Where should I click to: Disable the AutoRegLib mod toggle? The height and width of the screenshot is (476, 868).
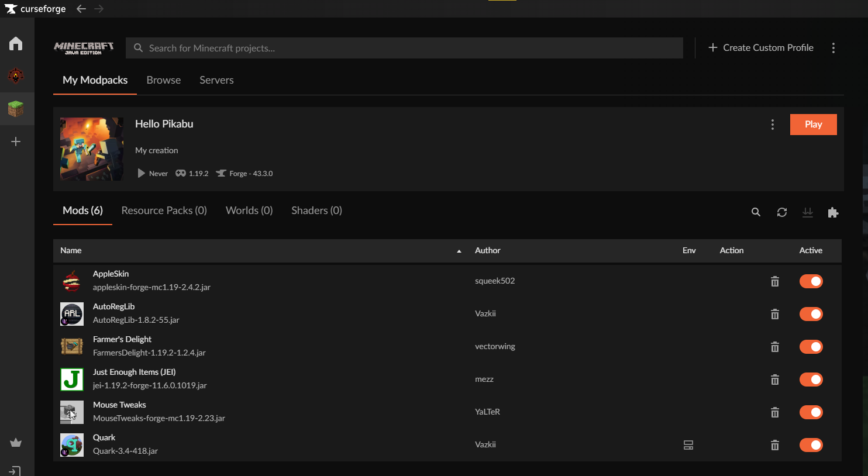[811, 314]
